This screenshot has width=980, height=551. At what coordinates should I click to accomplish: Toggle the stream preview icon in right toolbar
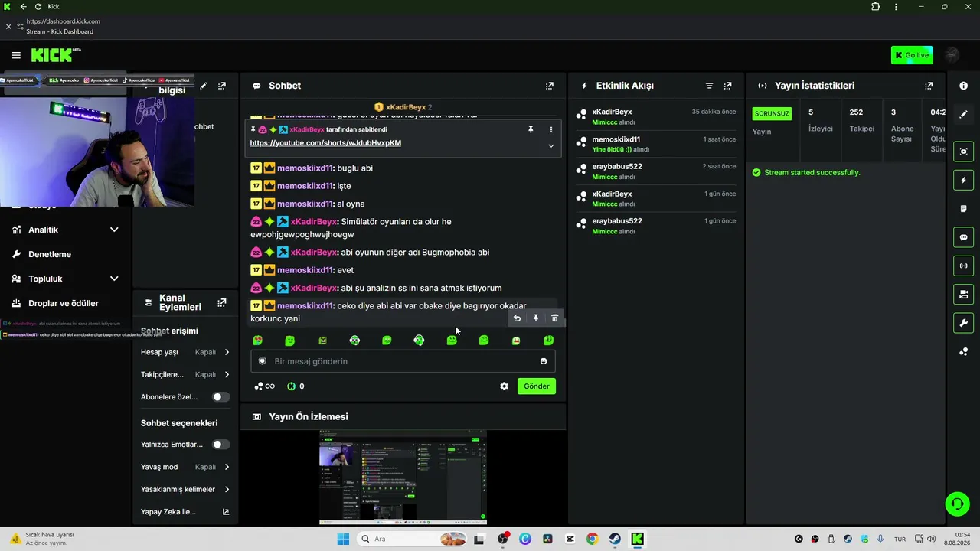click(963, 152)
